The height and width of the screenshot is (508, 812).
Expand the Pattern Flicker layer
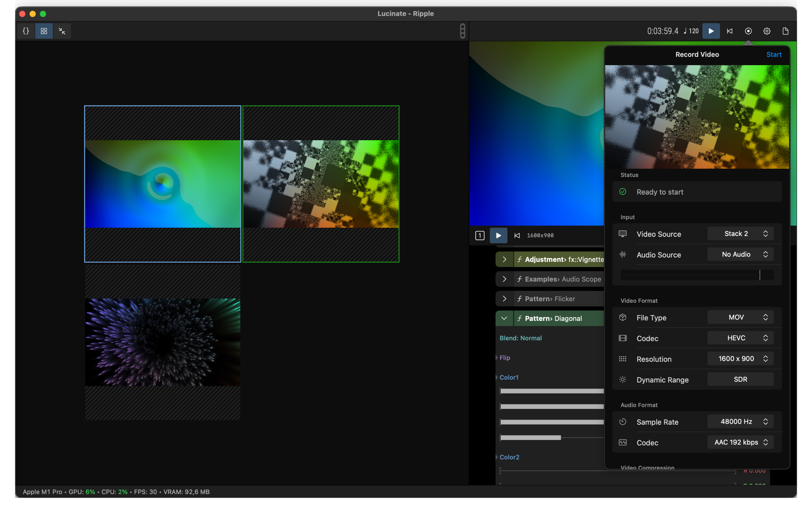click(504, 299)
